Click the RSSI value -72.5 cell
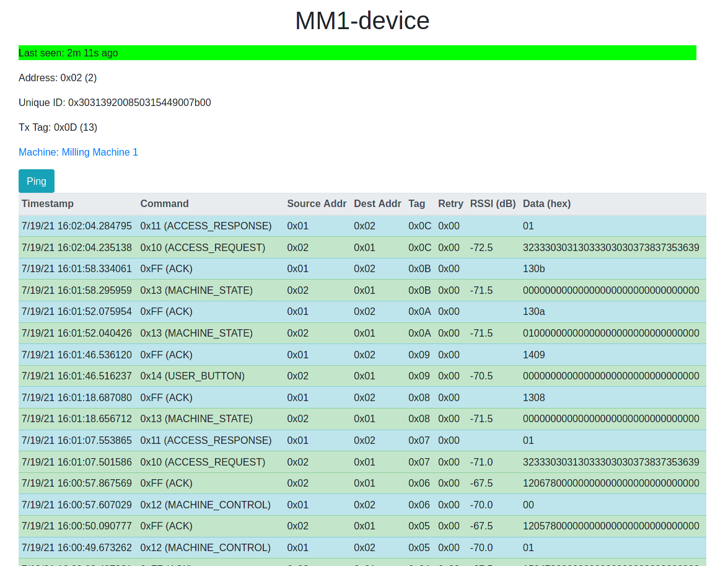Screen dimensions: 728x566 481,247
